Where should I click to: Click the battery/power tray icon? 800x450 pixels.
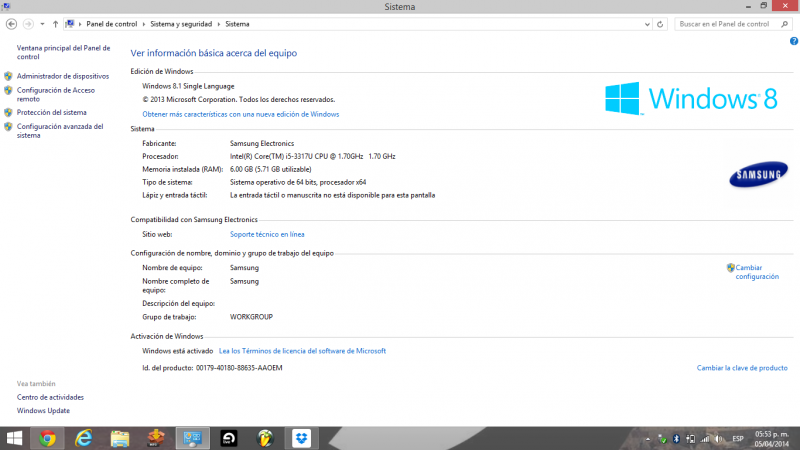[x=690, y=439]
